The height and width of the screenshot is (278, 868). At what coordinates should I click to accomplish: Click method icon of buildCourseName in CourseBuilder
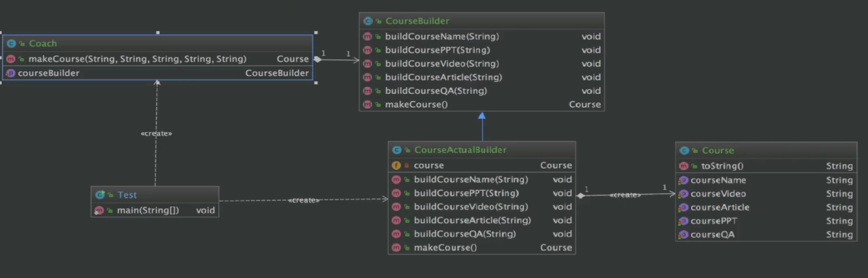coord(368,36)
